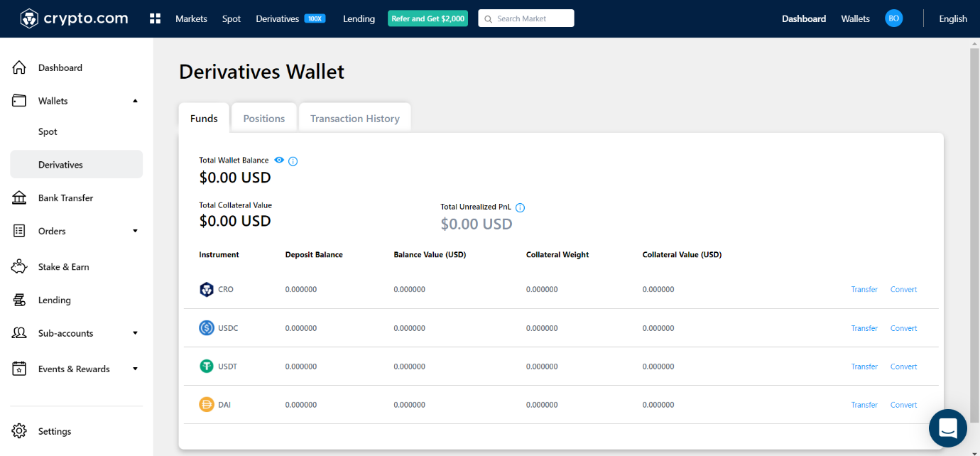
Task: Toggle balance visibility eye icon
Action: coord(279,161)
